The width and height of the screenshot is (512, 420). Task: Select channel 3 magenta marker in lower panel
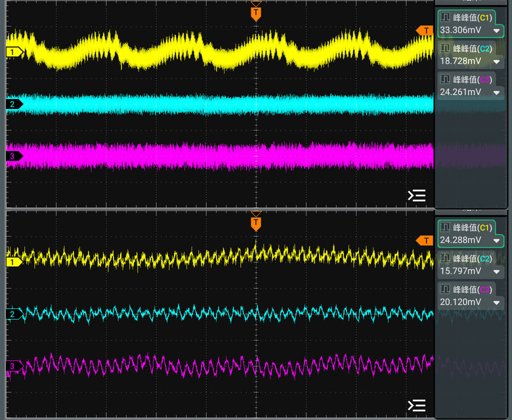(x=14, y=366)
